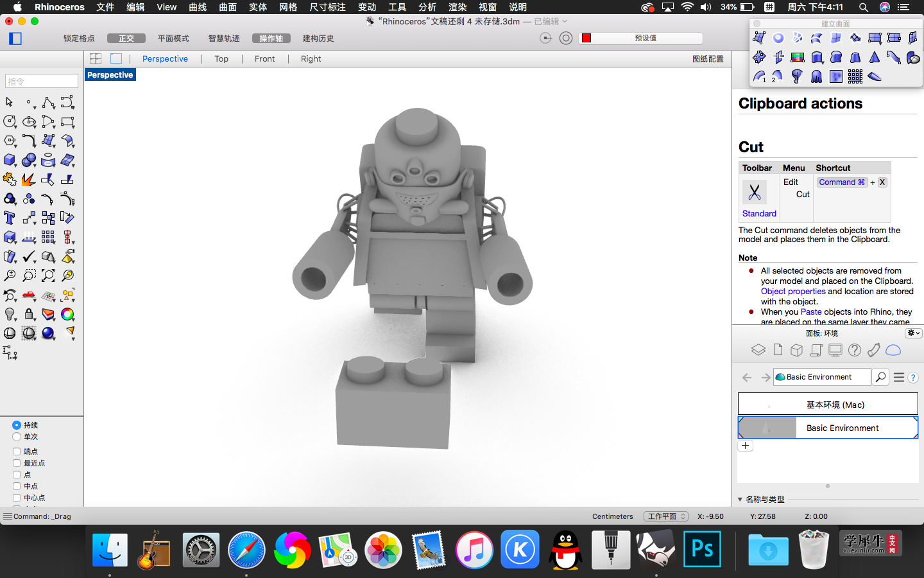The width and height of the screenshot is (924, 578).
Task: Open the color wheel tool
Action: tap(67, 314)
